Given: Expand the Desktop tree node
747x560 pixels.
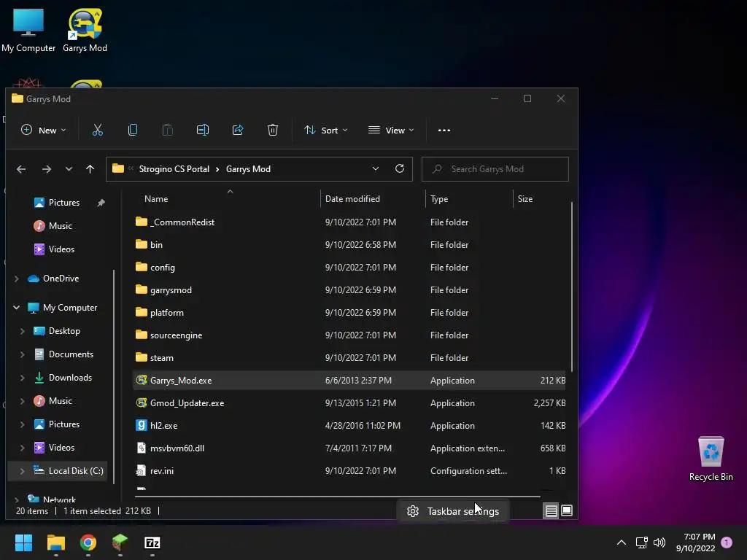Looking at the screenshot, I should (23, 331).
